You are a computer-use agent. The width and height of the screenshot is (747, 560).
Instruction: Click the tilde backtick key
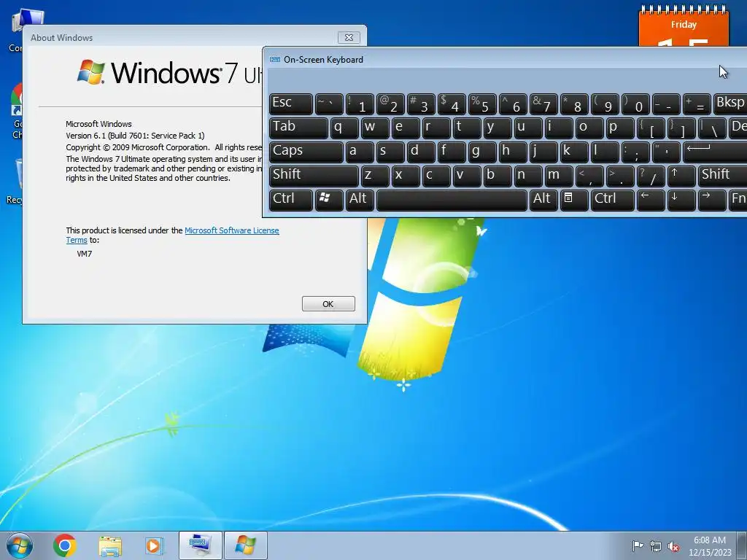pos(329,104)
